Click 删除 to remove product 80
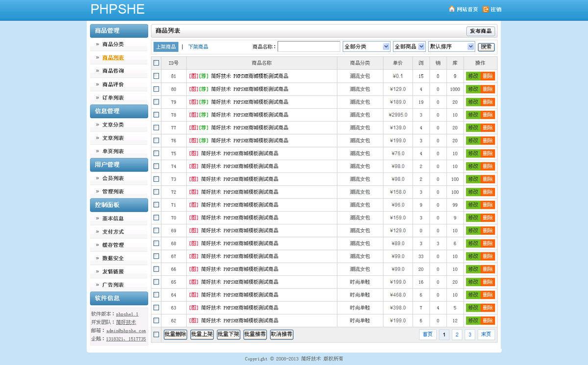Viewport: 588px width, 365px height. [488, 89]
